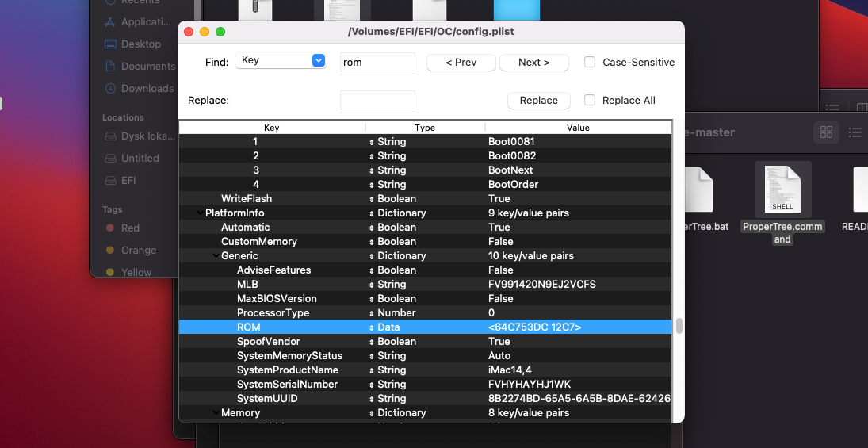Change type of WriteFlash row
The width and height of the screenshot is (868, 448).
[372, 199]
